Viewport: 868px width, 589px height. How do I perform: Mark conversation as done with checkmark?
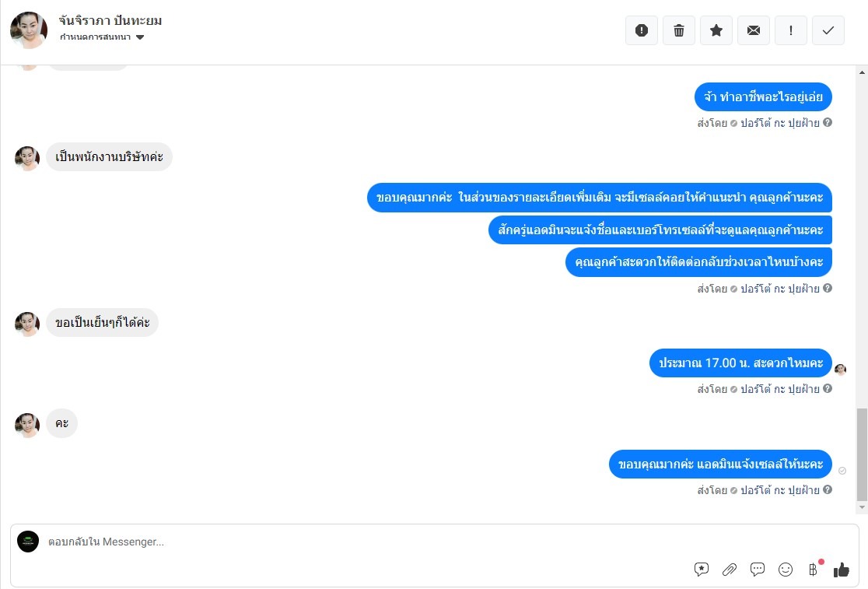pyautogui.click(x=828, y=30)
